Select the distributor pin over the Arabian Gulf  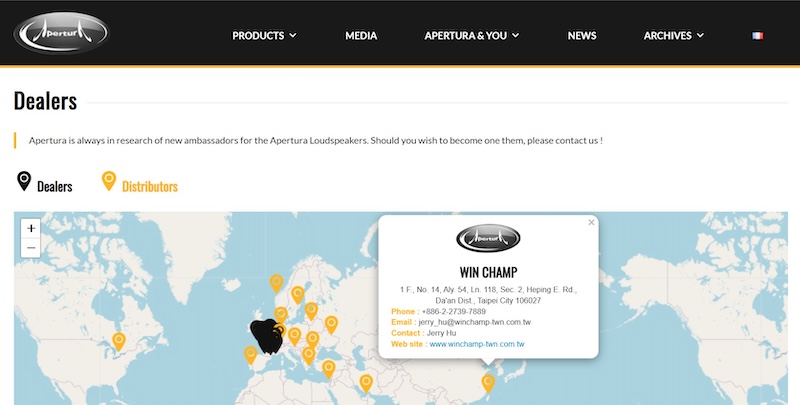366,383
